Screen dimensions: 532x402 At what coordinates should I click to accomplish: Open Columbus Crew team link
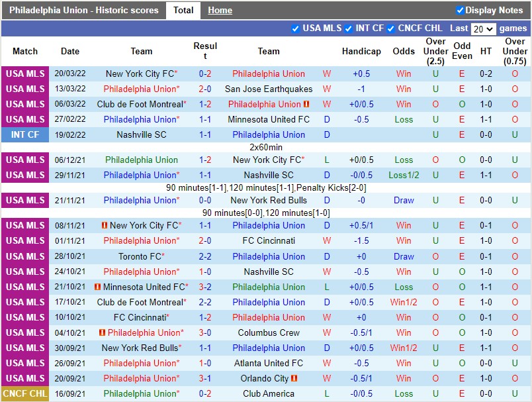click(x=269, y=332)
